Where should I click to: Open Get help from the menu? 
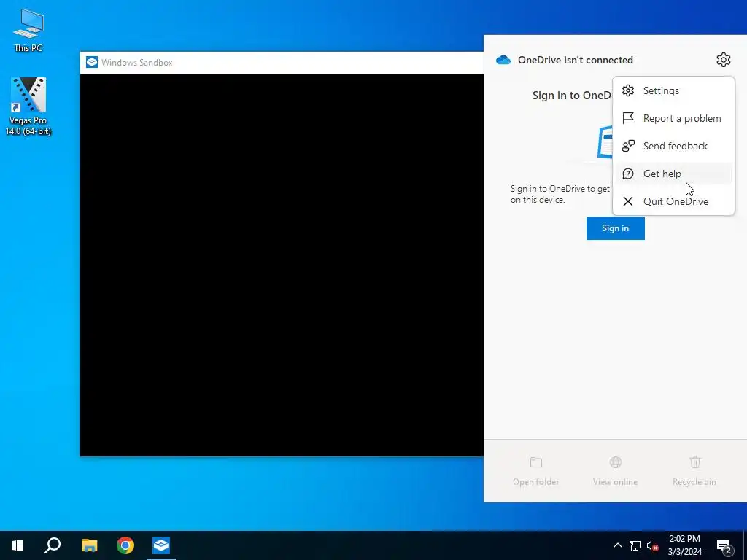pos(673,174)
